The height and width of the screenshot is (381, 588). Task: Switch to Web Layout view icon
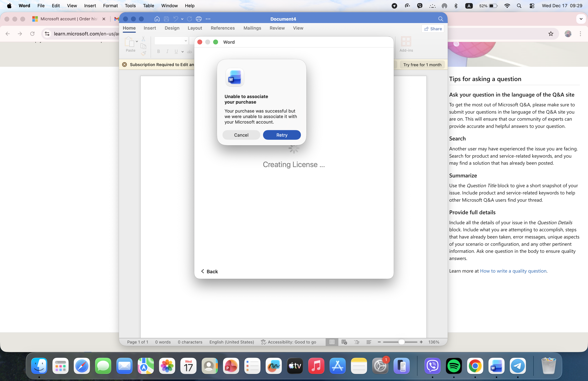pos(344,342)
